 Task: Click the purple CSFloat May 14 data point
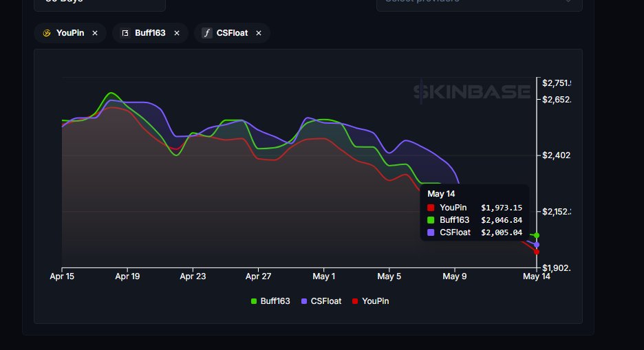click(537, 245)
